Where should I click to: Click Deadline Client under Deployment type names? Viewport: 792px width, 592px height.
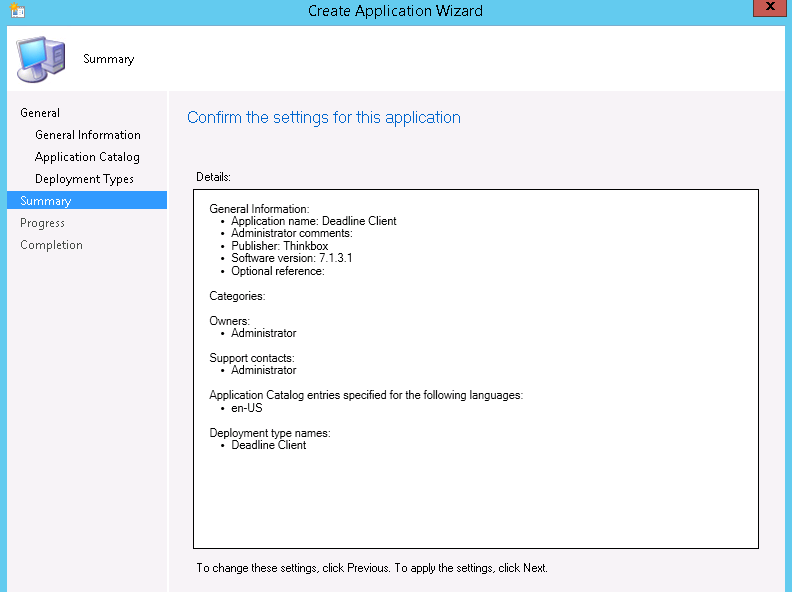click(x=268, y=445)
